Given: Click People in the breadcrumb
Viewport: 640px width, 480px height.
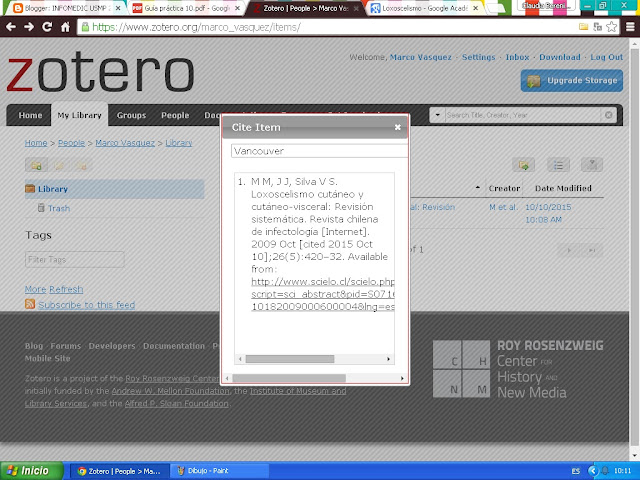Looking at the screenshot, I should coord(71,143).
